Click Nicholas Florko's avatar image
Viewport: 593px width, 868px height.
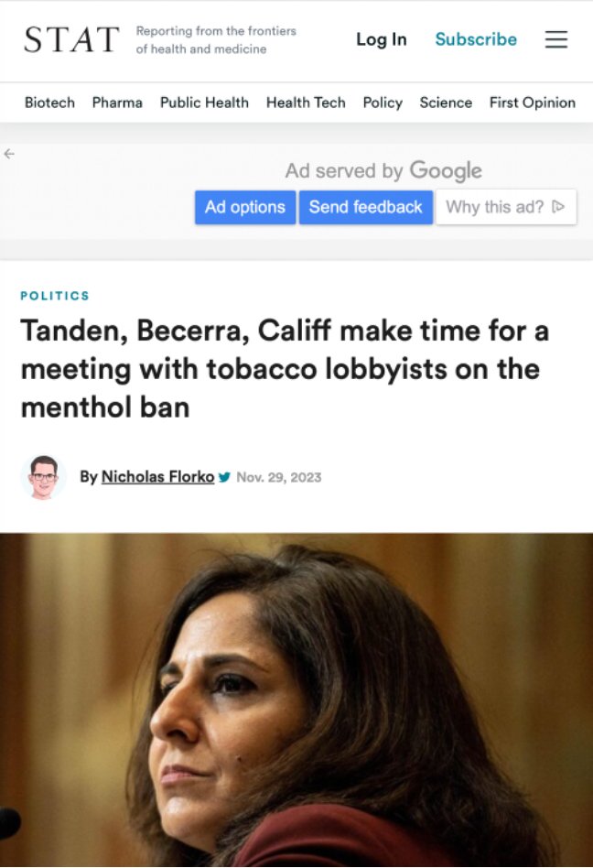pos(44,477)
